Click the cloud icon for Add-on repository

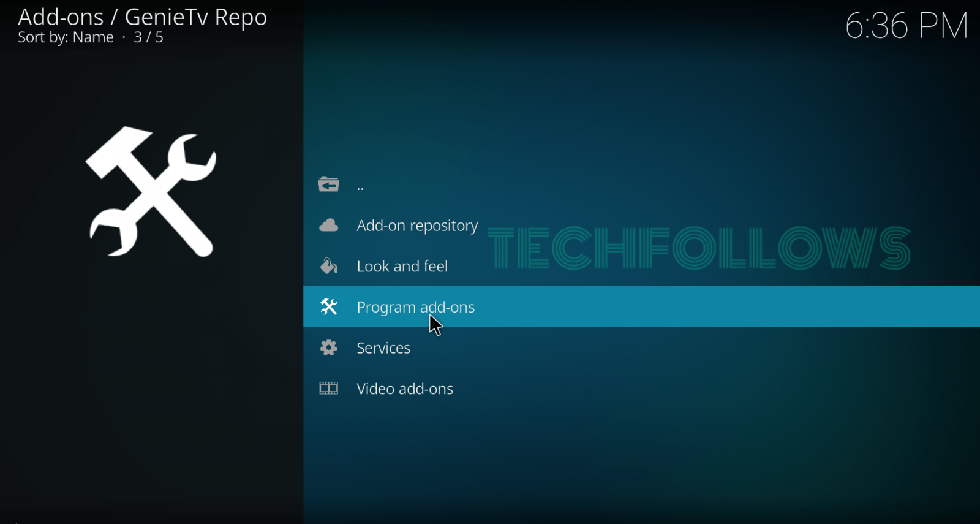point(328,226)
